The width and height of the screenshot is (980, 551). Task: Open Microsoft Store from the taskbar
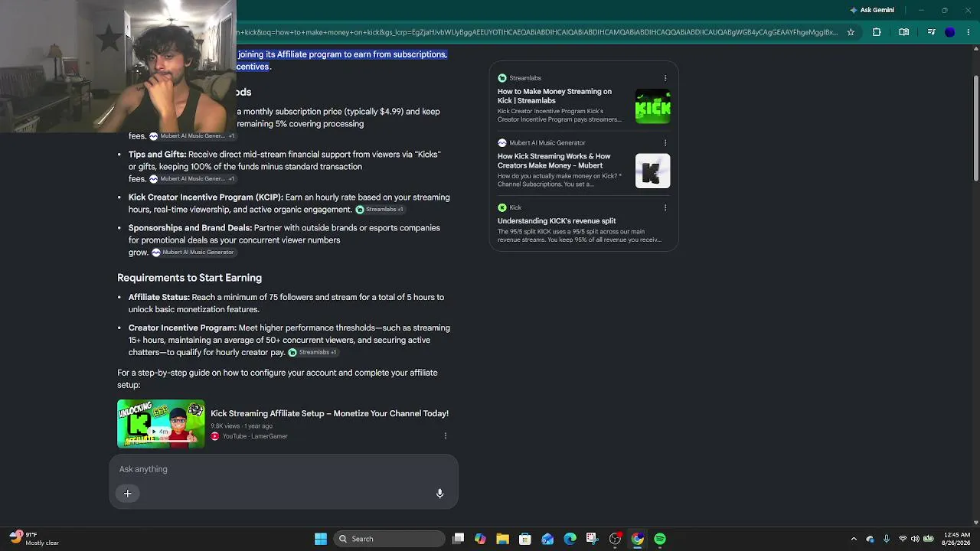[525, 539]
